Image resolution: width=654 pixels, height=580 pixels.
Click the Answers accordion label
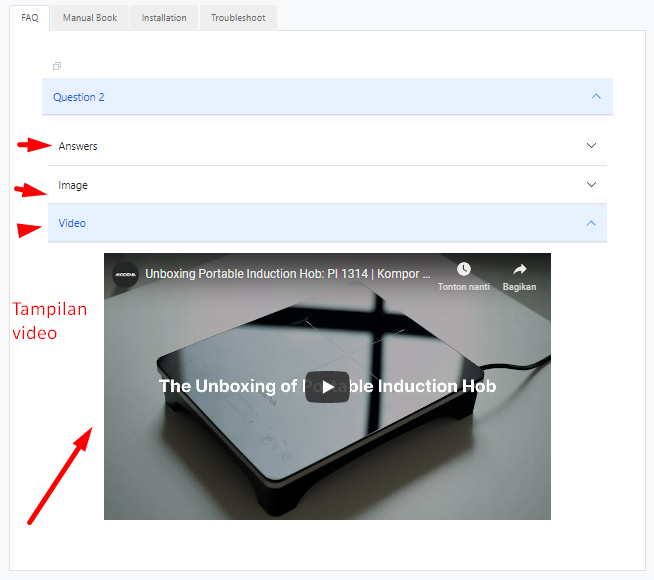(x=78, y=146)
